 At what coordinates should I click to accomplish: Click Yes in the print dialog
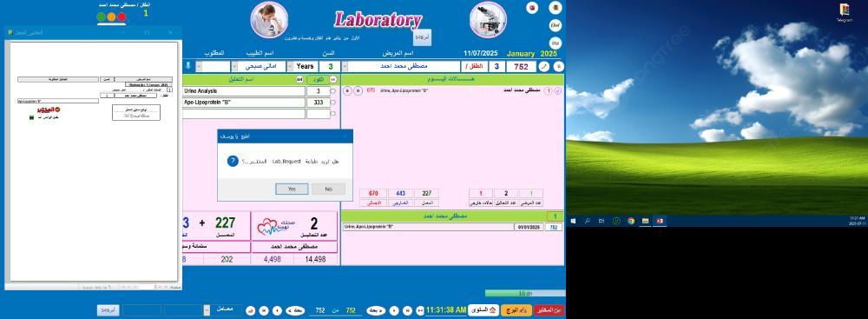[292, 189]
